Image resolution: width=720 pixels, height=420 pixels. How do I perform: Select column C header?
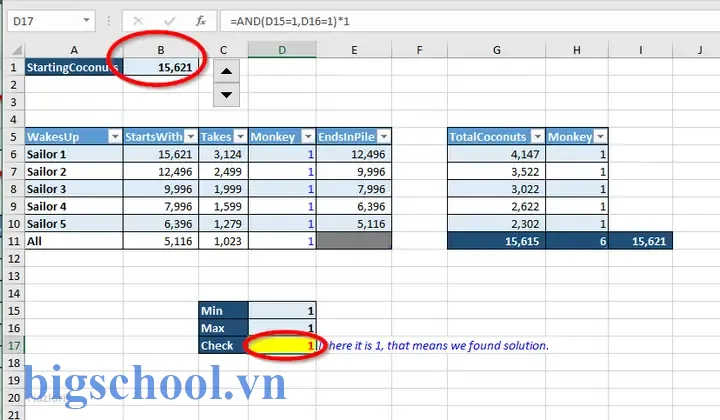click(x=223, y=50)
